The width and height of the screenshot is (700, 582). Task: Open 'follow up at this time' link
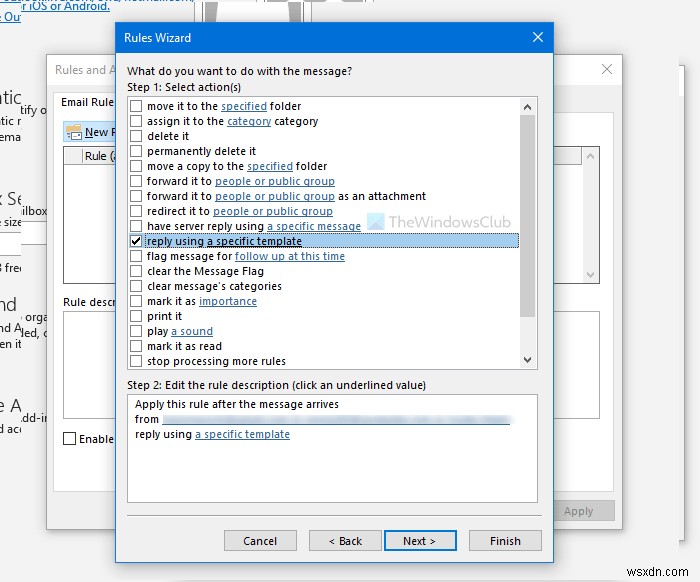290,256
